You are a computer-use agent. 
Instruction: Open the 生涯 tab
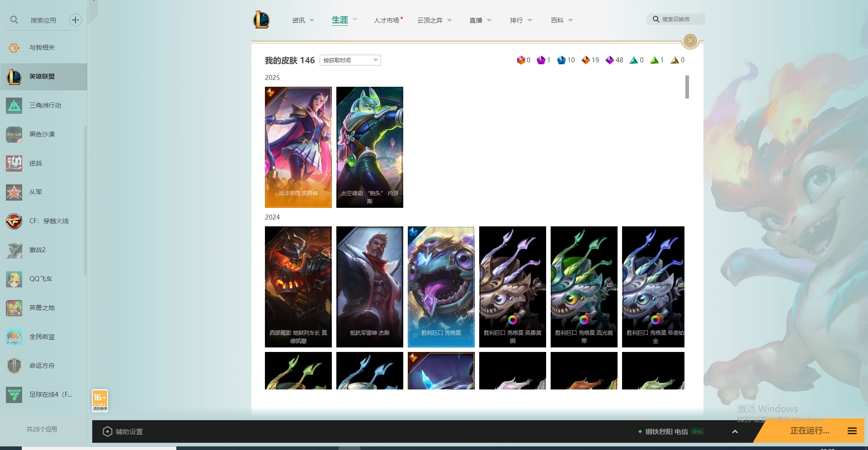click(340, 20)
